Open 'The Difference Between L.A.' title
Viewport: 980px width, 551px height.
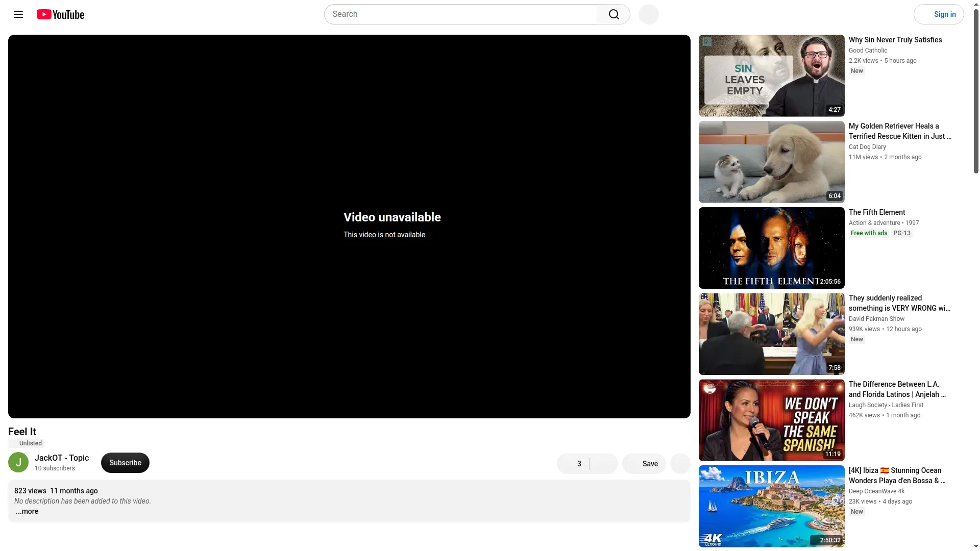pyautogui.click(x=897, y=389)
